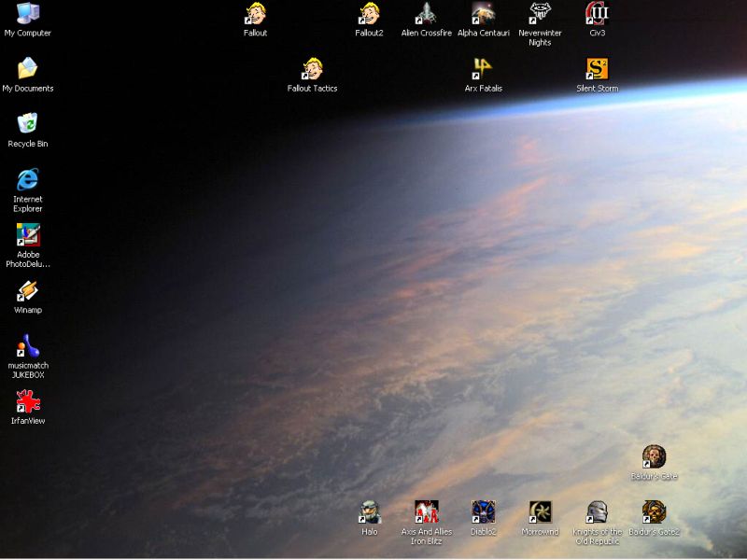Select the Silent Storm shortcut icon
The height and width of the screenshot is (560, 747).
tap(597, 69)
